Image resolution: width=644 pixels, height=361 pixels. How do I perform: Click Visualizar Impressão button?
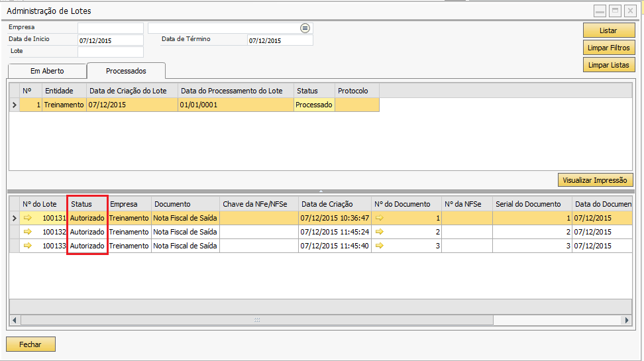[595, 180]
